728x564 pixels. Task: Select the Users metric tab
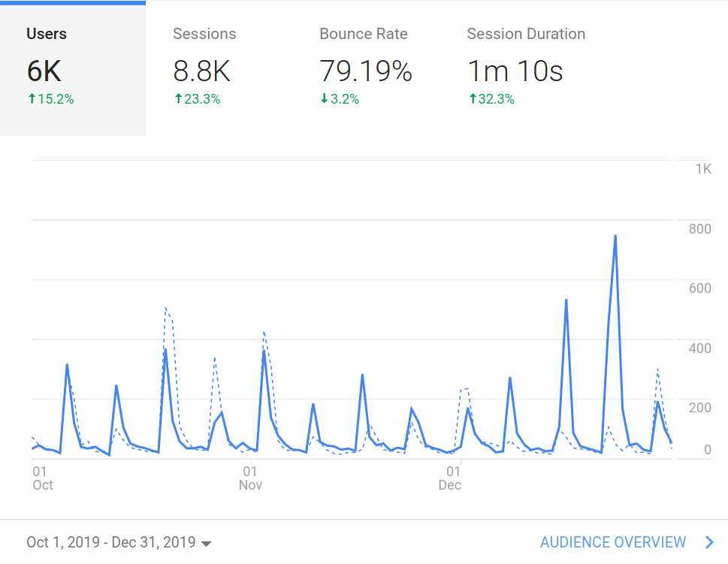point(73,68)
